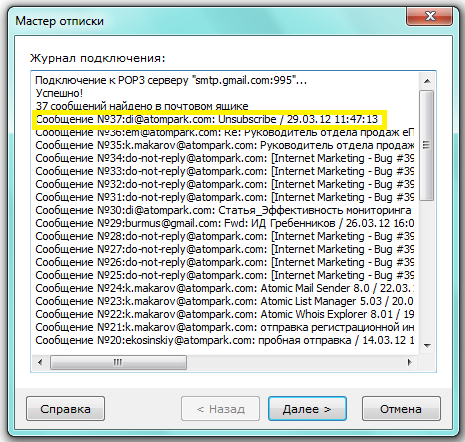Image resolution: width=465 pixels, height=442 pixels.
Task: Click the Журнал подключения label
Action: pyautogui.click(x=97, y=58)
